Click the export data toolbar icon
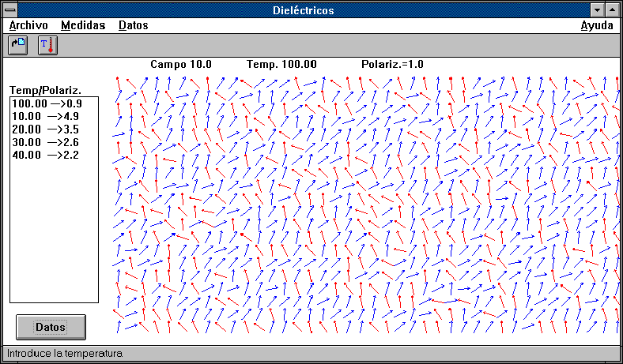The height and width of the screenshot is (364, 623). (x=18, y=45)
